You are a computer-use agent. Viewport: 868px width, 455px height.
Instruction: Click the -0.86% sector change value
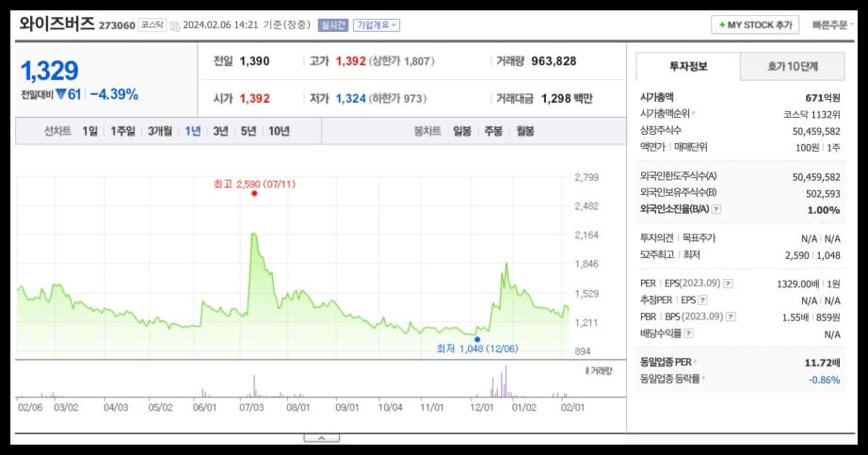point(824,380)
